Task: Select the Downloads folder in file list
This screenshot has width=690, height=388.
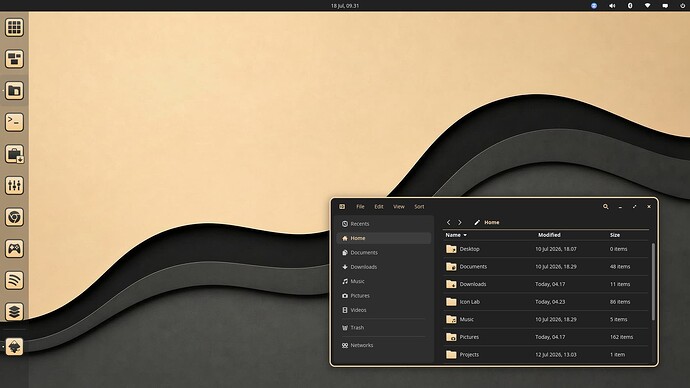Action: pyautogui.click(x=546, y=284)
